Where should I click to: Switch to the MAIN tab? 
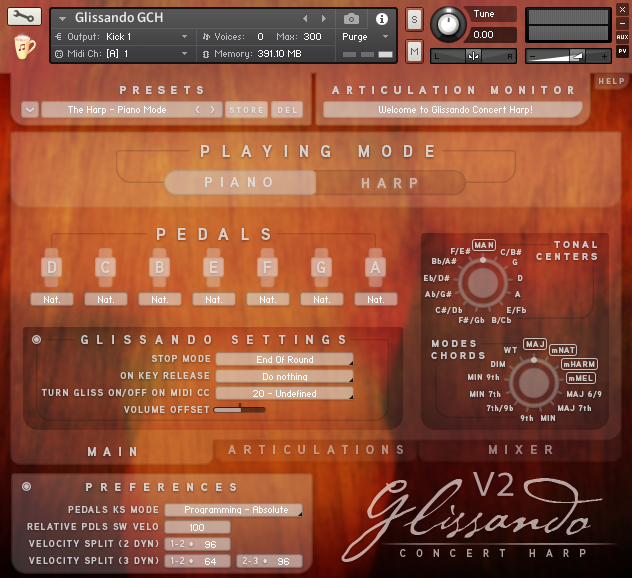[112, 452]
